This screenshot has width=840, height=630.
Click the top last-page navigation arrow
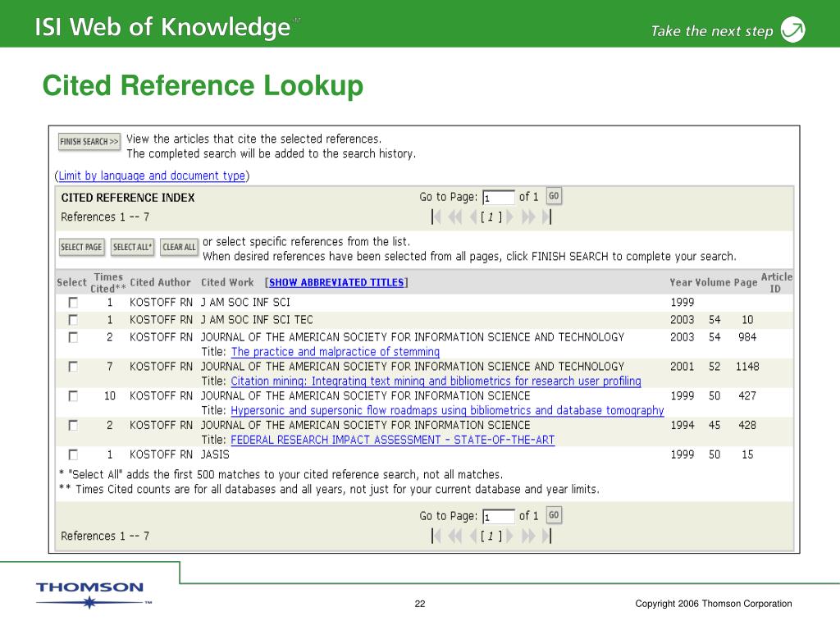point(546,217)
